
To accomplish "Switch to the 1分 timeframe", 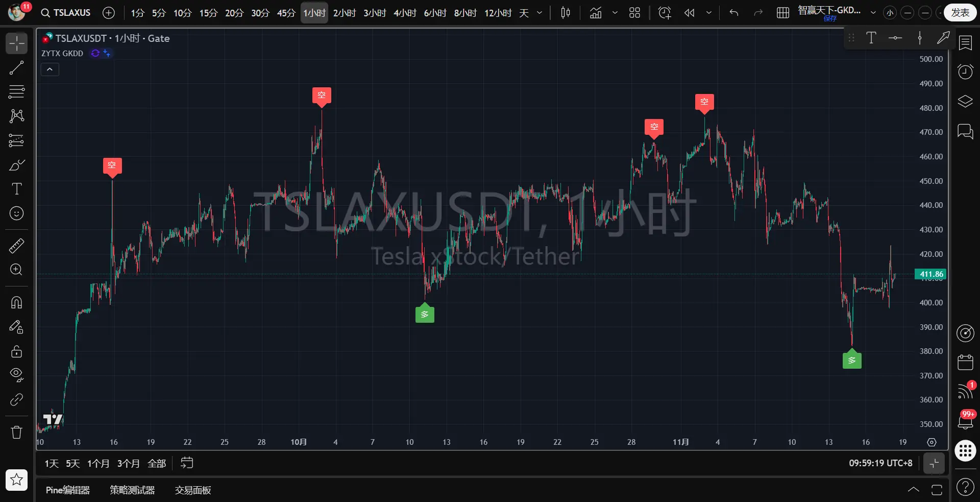I will tap(137, 13).
